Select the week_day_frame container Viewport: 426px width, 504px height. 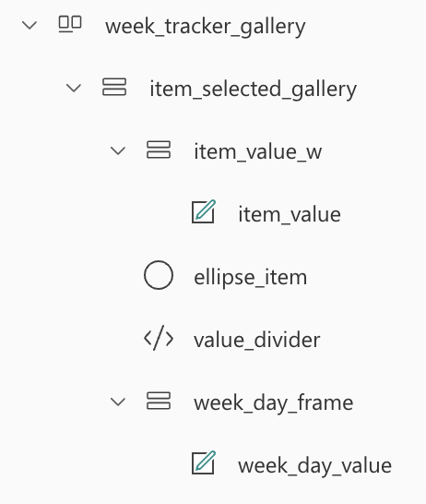[274, 403]
